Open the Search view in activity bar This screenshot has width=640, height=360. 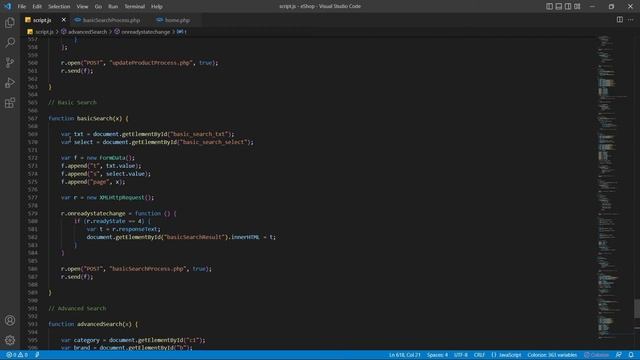(x=10, y=42)
